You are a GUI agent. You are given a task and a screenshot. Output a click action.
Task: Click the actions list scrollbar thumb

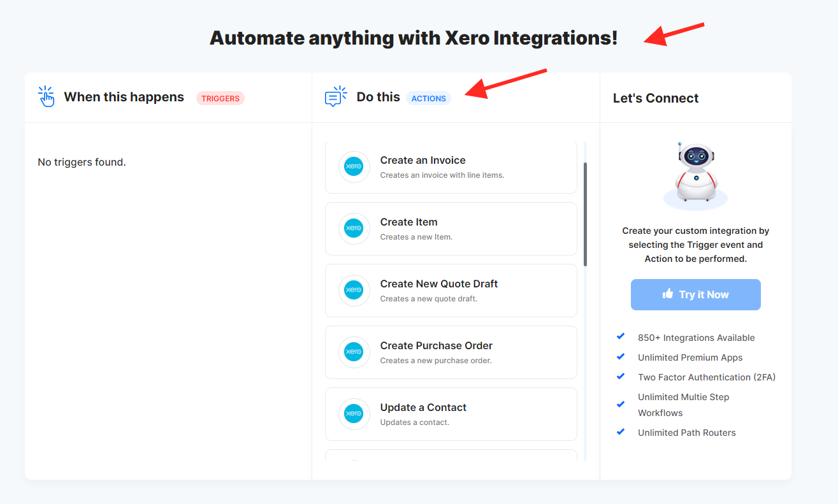pyautogui.click(x=586, y=214)
